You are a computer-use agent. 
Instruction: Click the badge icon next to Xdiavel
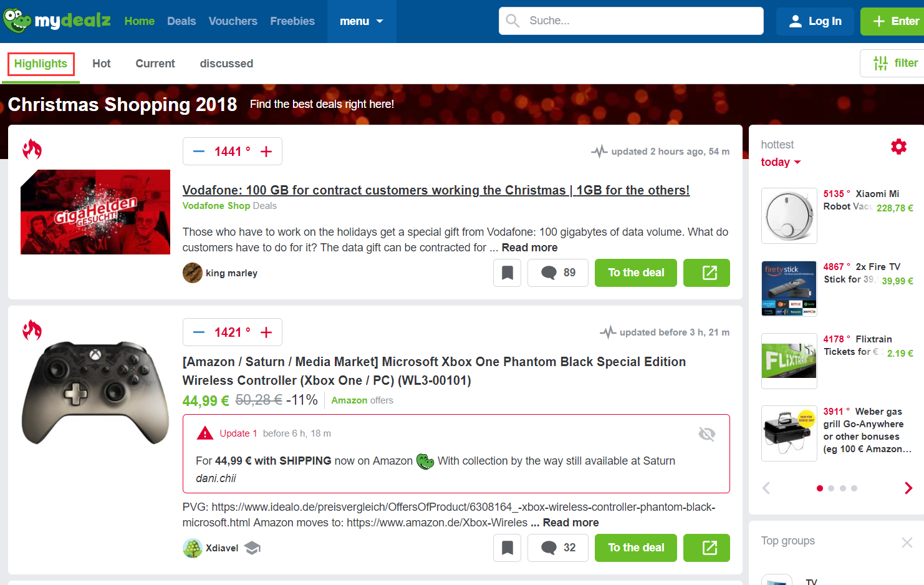click(252, 548)
